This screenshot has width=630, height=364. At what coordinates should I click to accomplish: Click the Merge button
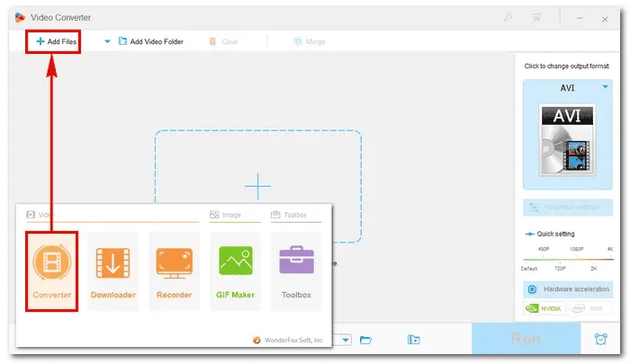point(310,41)
